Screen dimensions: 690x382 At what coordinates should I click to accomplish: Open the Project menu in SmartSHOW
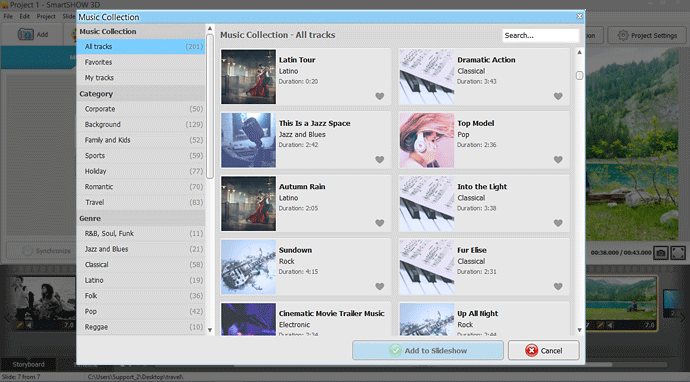coord(46,16)
